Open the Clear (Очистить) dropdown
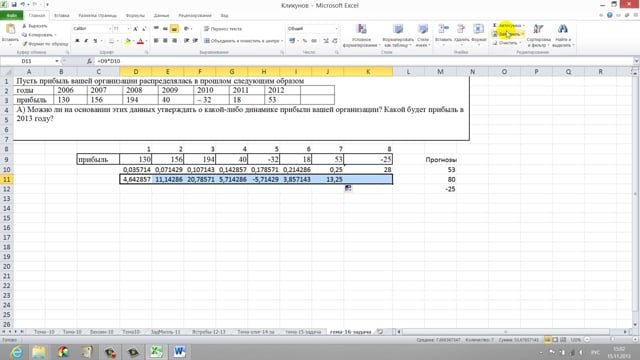The width and height of the screenshot is (640, 360). [507, 43]
